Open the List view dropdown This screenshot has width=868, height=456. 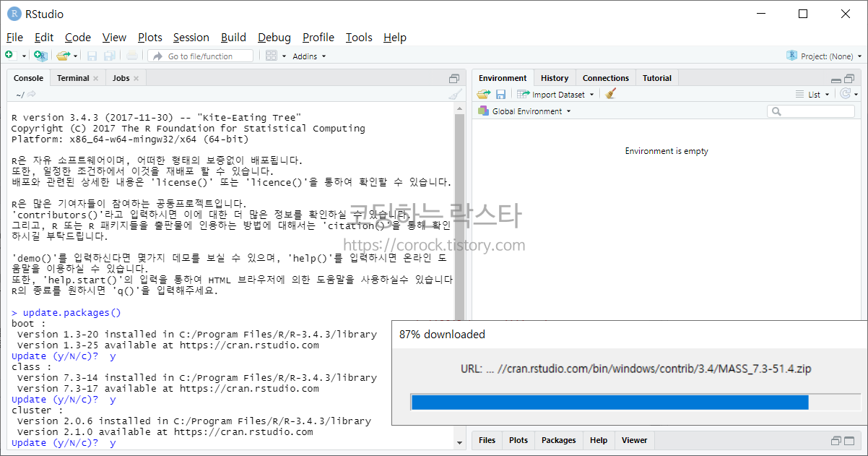(x=812, y=94)
